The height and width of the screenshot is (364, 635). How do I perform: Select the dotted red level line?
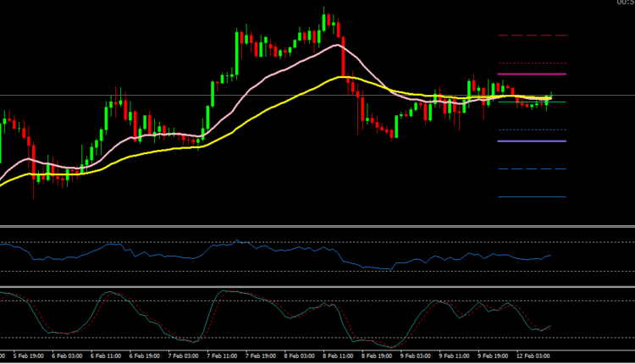pos(532,63)
